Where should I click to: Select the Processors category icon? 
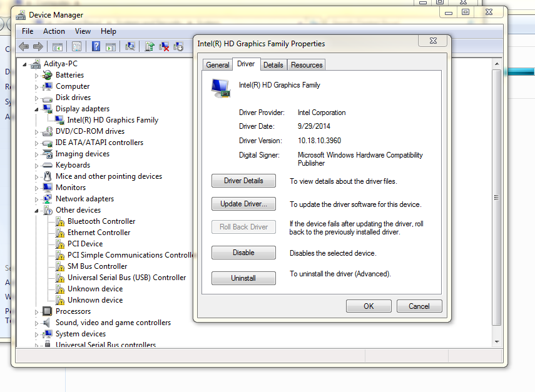48,311
